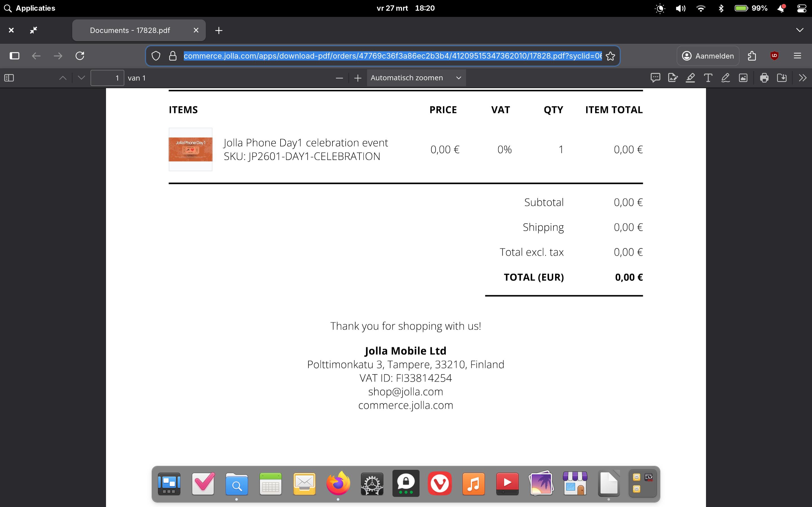Expand more PDF tools double chevron
This screenshot has width=812, height=507.
pyautogui.click(x=802, y=78)
